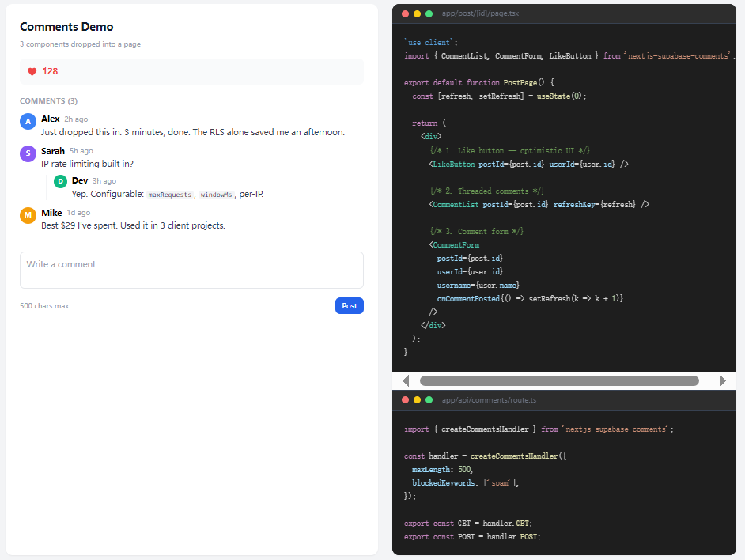Click the '3h ago' timestamp
745x560 pixels.
click(x=104, y=181)
